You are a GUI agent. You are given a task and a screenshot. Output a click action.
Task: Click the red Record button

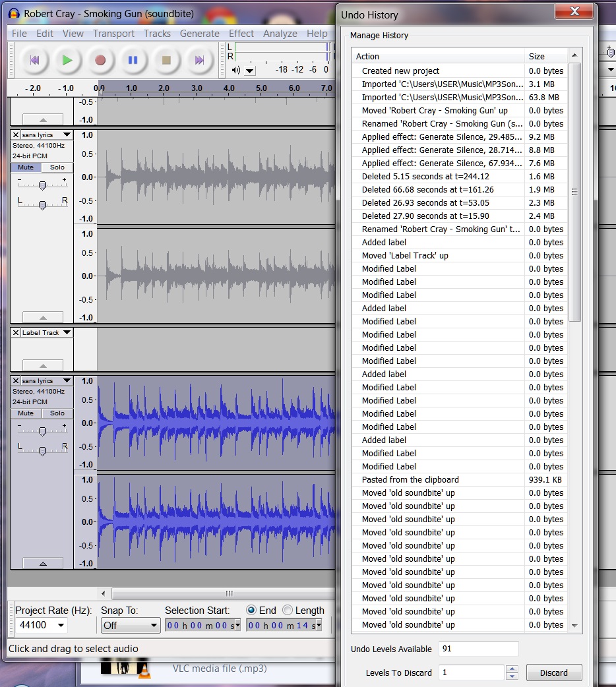click(100, 60)
